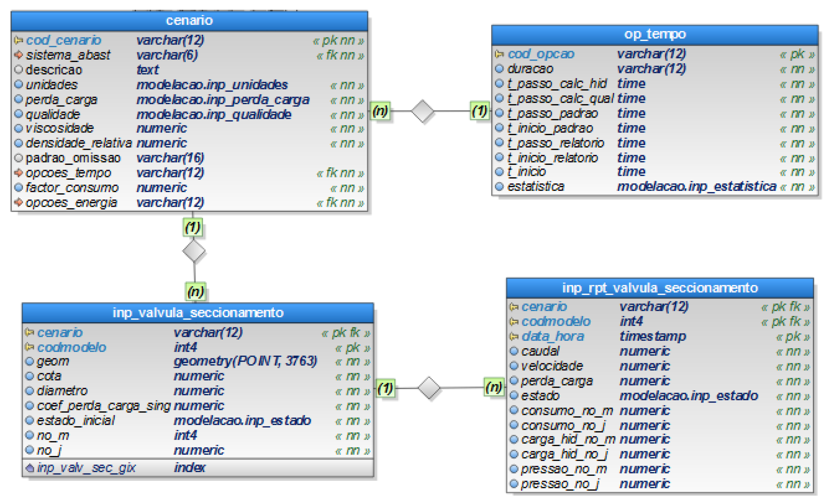828x504 pixels.
Task: Click the blue circle icon beside geom
Action: pos(30,361)
